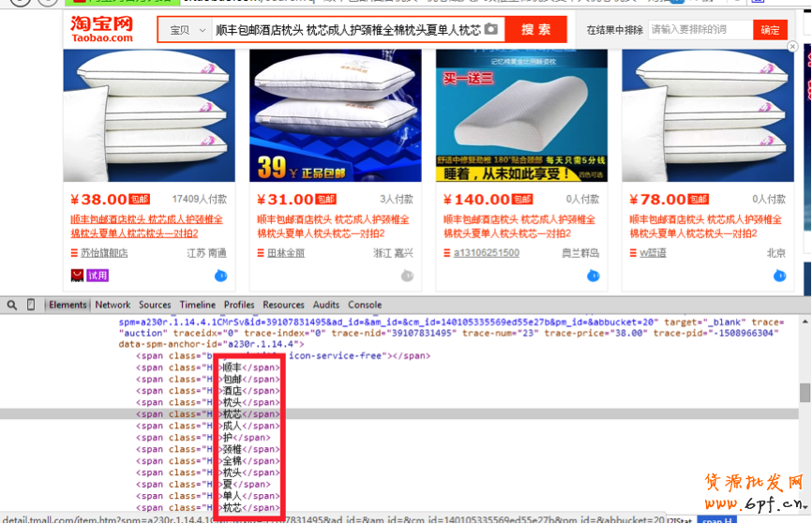812x524 pixels.
Task: Click the Wangwang chat icon of ¥140.00 item
Action: [594, 276]
